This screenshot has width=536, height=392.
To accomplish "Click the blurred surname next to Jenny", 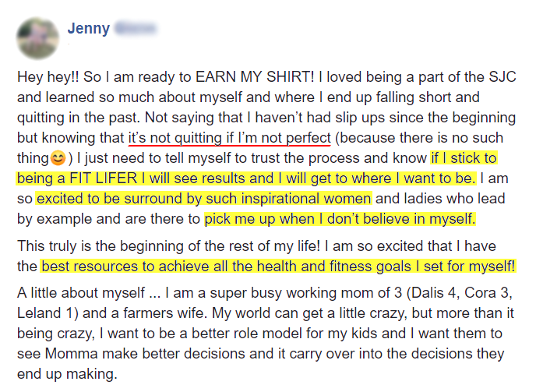I will [x=136, y=28].
